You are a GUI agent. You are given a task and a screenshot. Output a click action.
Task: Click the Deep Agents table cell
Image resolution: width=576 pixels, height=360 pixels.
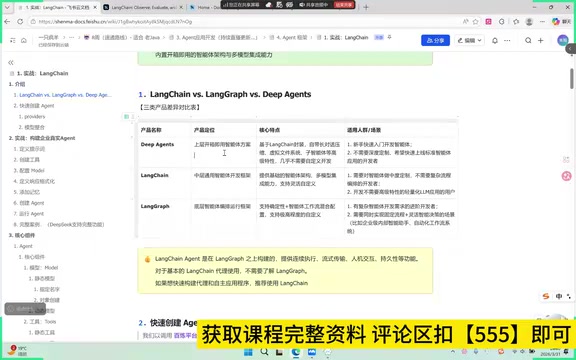point(164,152)
